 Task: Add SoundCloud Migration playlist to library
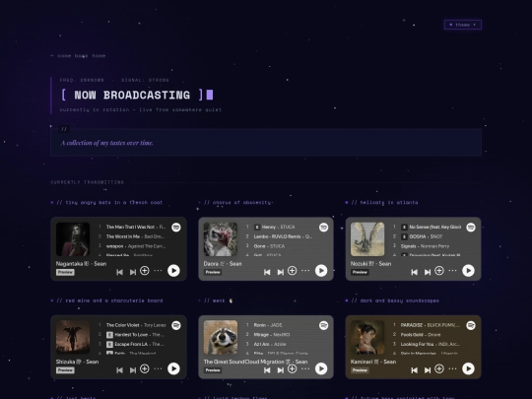pyautogui.click(x=293, y=368)
